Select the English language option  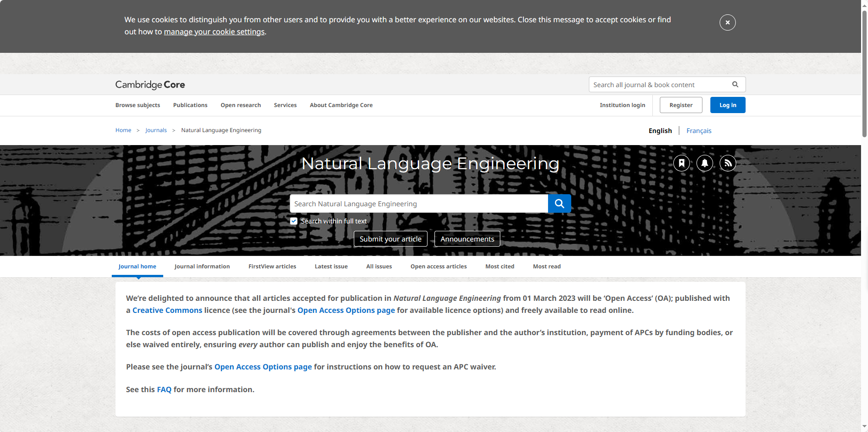(x=660, y=131)
